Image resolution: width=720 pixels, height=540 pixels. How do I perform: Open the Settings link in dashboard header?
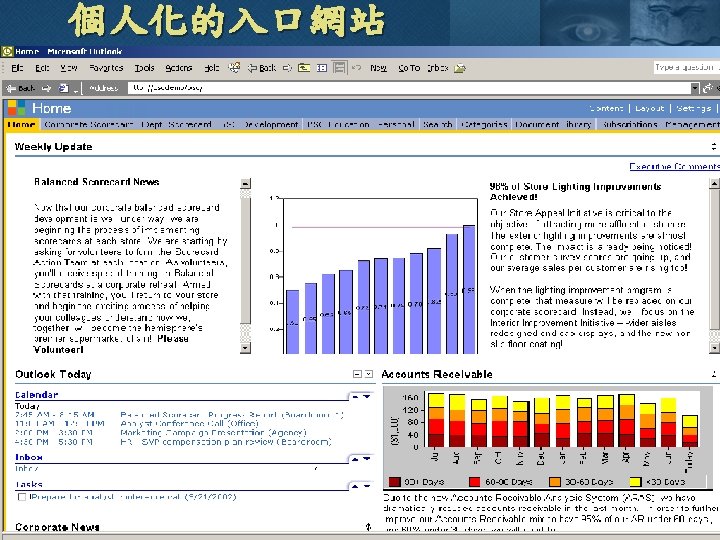[x=694, y=108]
